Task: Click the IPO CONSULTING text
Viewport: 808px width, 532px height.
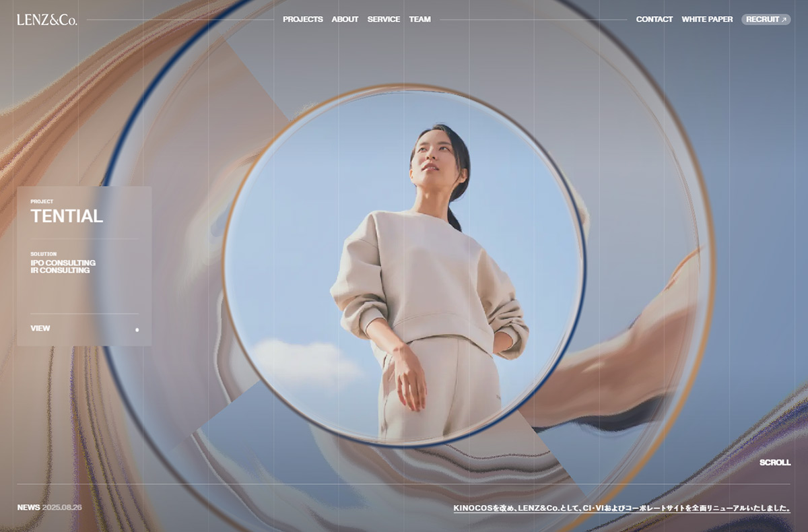Action: coord(63,263)
